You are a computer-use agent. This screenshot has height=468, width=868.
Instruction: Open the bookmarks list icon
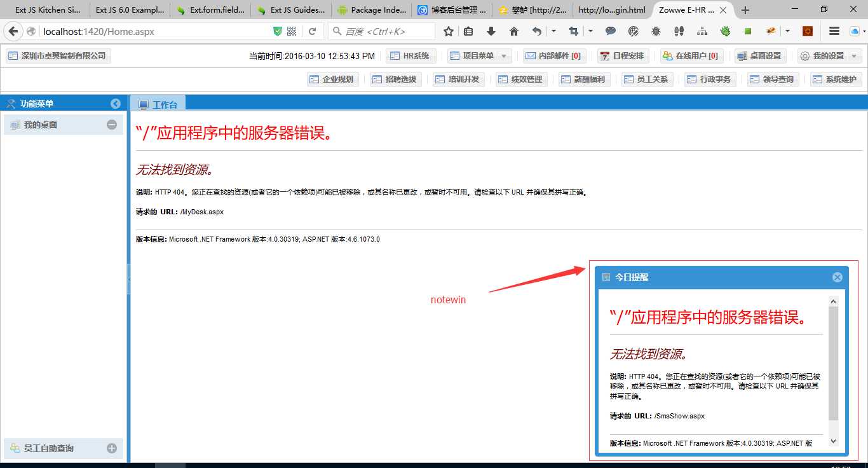[x=469, y=31]
